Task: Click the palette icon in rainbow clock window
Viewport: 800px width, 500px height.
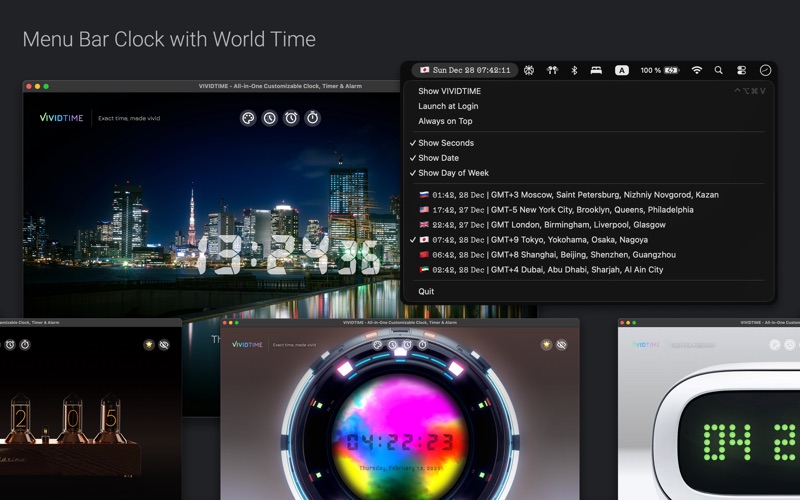Action: pos(378,345)
